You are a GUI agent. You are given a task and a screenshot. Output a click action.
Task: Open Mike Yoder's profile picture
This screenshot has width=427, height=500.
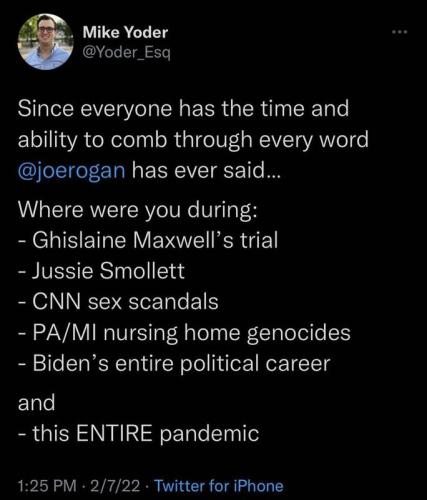[45, 42]
